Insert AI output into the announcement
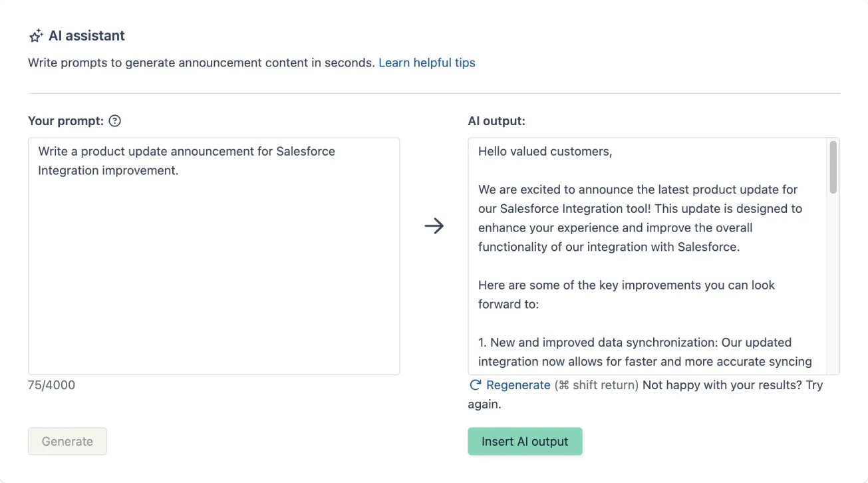This screenshot has height=483, width=868. tap(525, 441)
